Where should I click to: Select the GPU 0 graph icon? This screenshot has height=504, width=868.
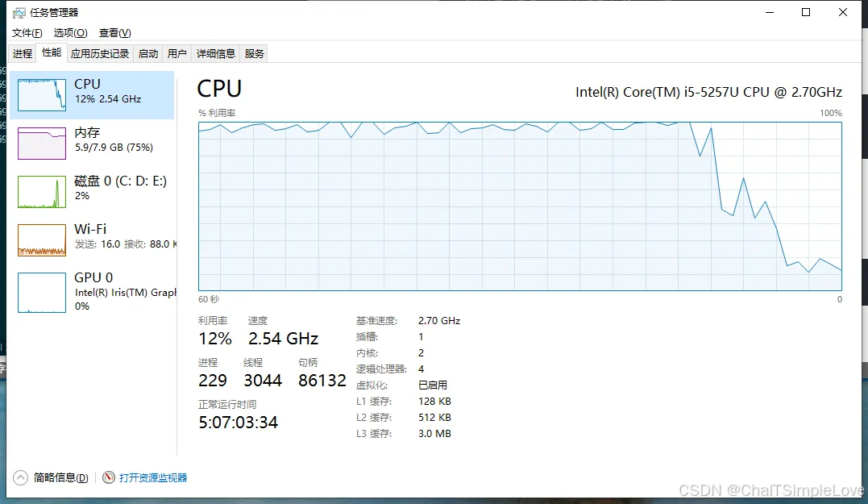tap(41, 292)
